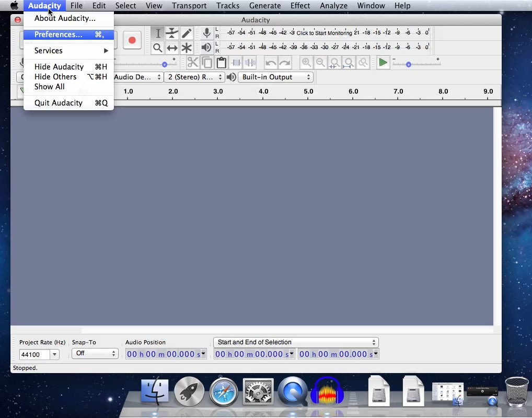
Task: Click the Project Rate 44100 field
Action: coord(34,355)
